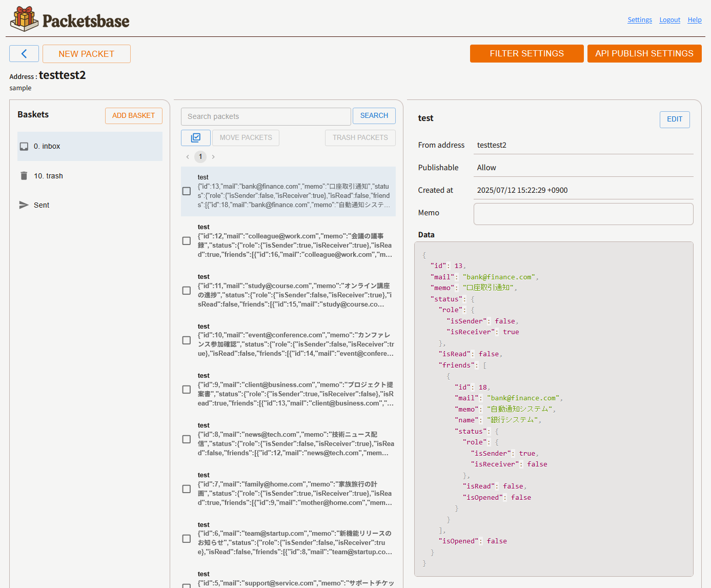Viewport: 711px width, 588px height.
Task: Open the Help link
Action: tap(695, 20)
